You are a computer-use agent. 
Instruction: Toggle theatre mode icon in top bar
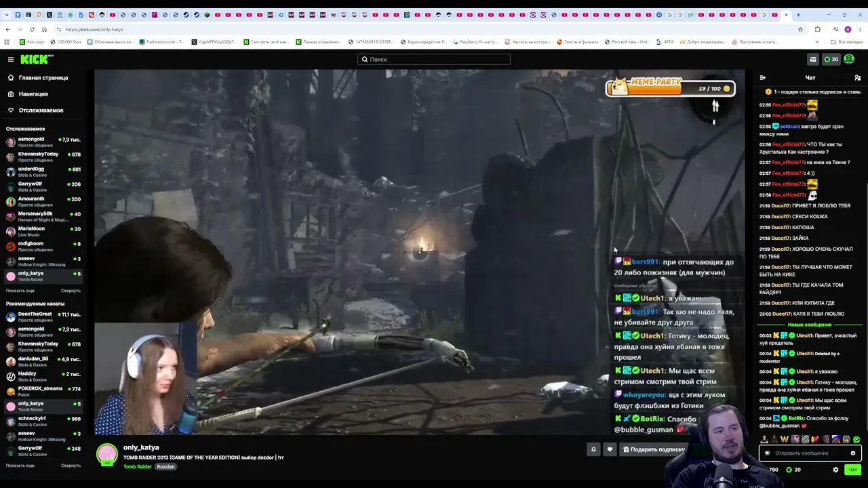pyautogui.click(x=812, y=60)
